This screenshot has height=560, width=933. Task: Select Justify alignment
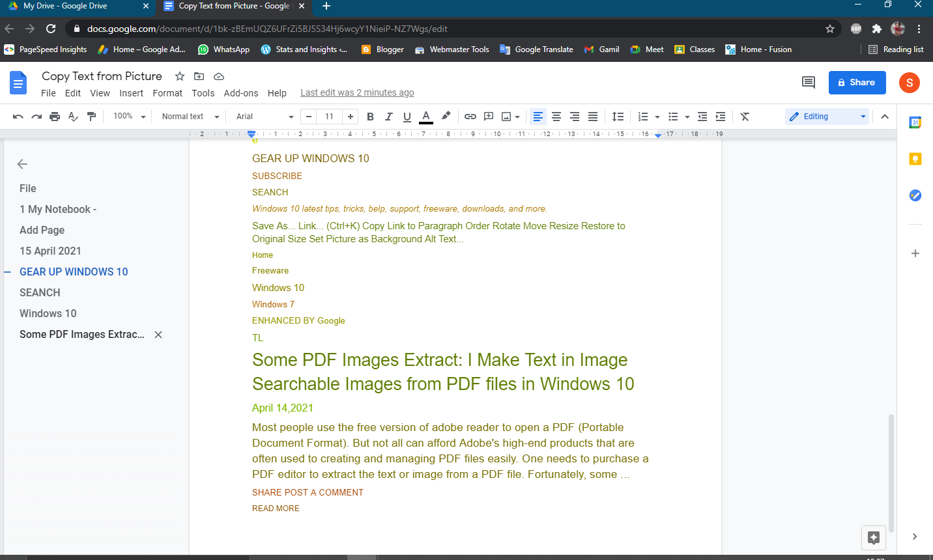593,117
